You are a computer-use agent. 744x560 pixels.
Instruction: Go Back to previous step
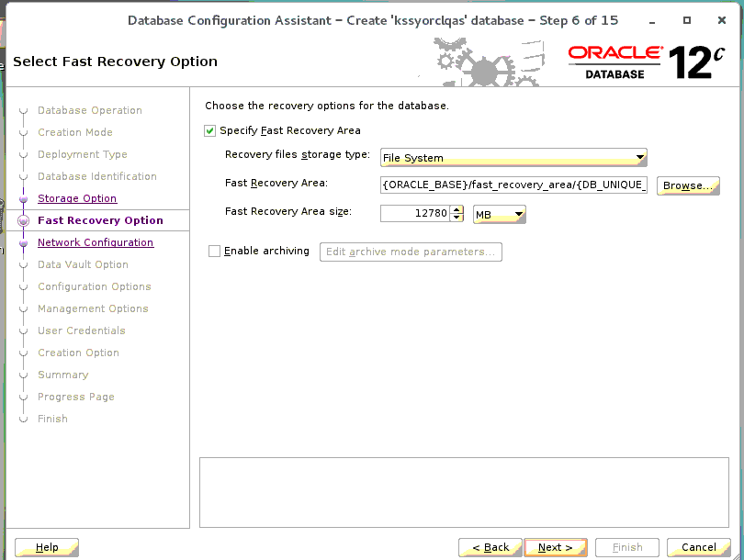(490, 547)
